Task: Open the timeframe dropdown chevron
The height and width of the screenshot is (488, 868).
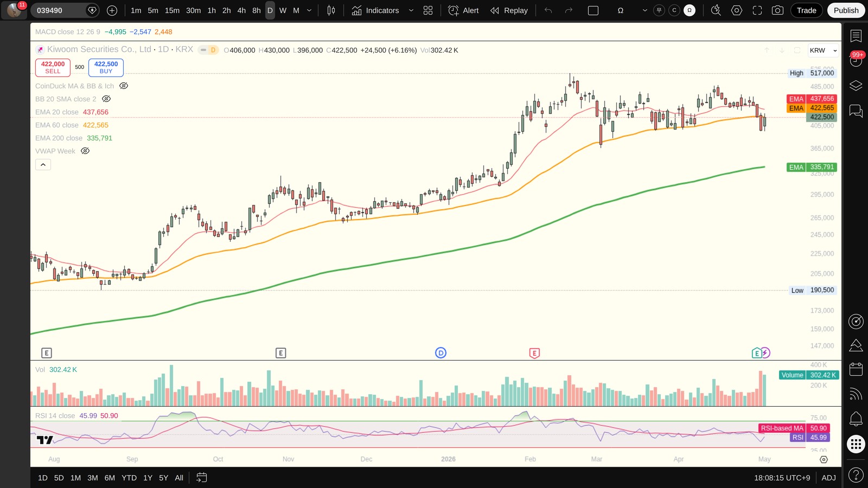Action: click(309, 10)
